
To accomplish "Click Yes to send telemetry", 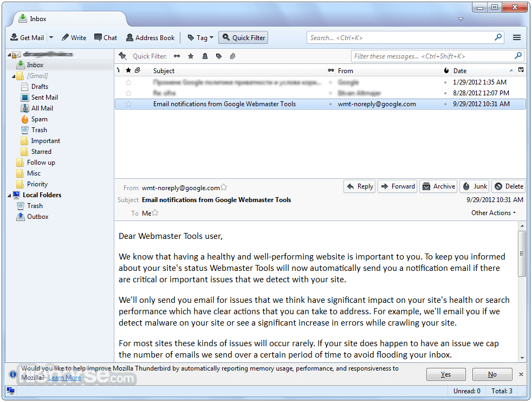I will tap(446, 374).
